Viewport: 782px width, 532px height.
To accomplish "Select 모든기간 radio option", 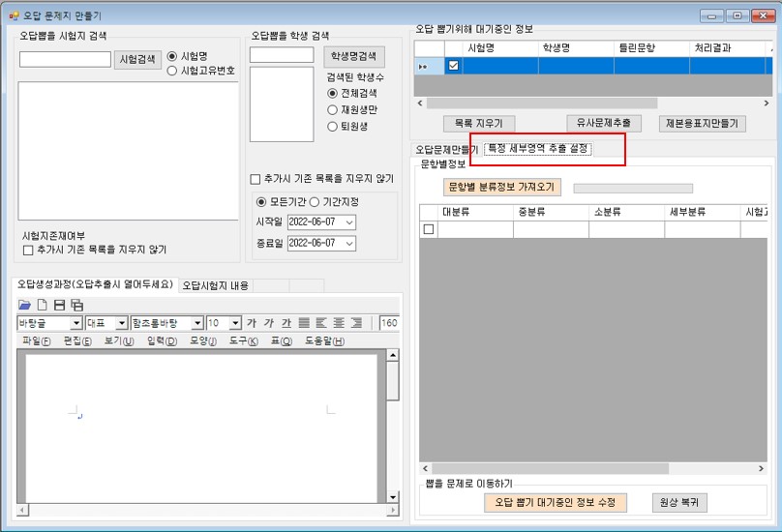I will [x=261, y=202].
